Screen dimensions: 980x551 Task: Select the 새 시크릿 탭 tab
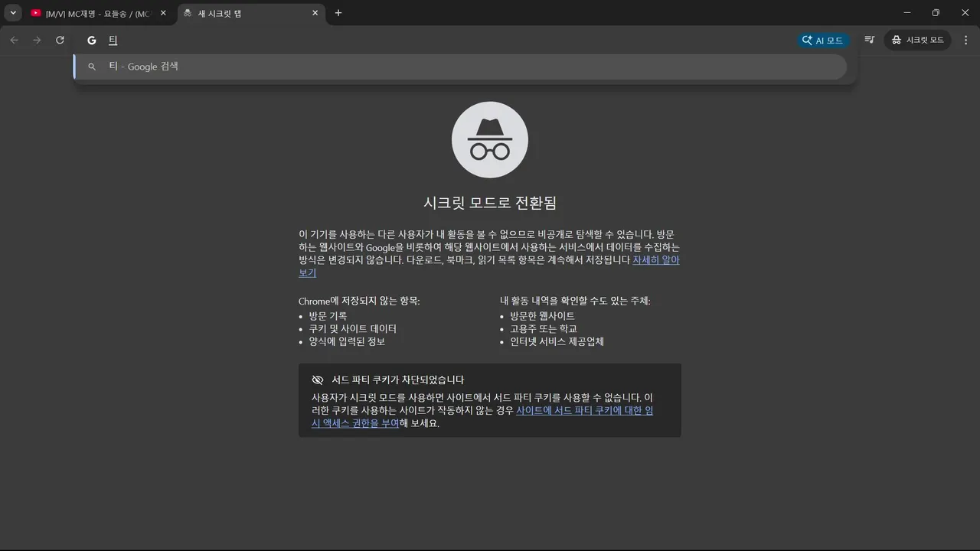[x=251, y=13]
